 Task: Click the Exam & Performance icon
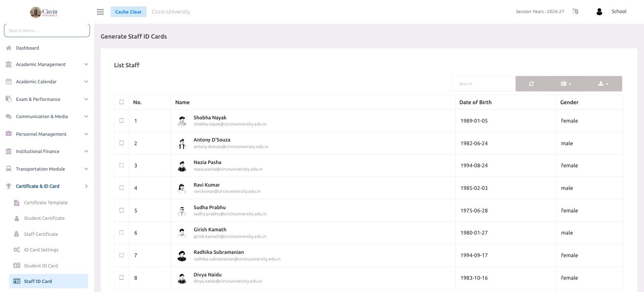point(9,99)
